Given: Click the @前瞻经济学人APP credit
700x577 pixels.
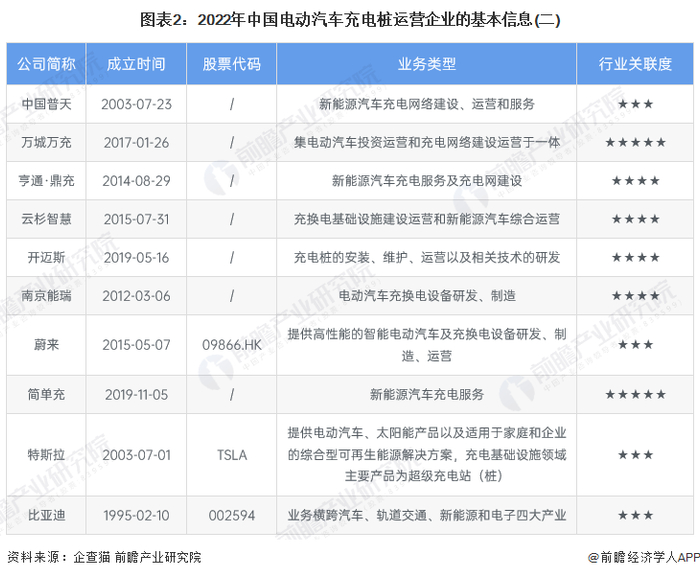Looking at the screenshot, I should (x=643, y=557).
